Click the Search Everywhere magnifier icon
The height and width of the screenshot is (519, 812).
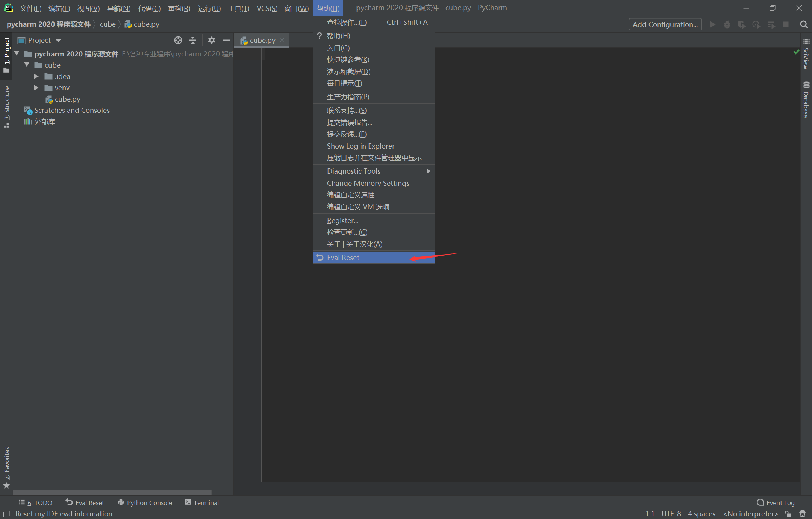804,24
